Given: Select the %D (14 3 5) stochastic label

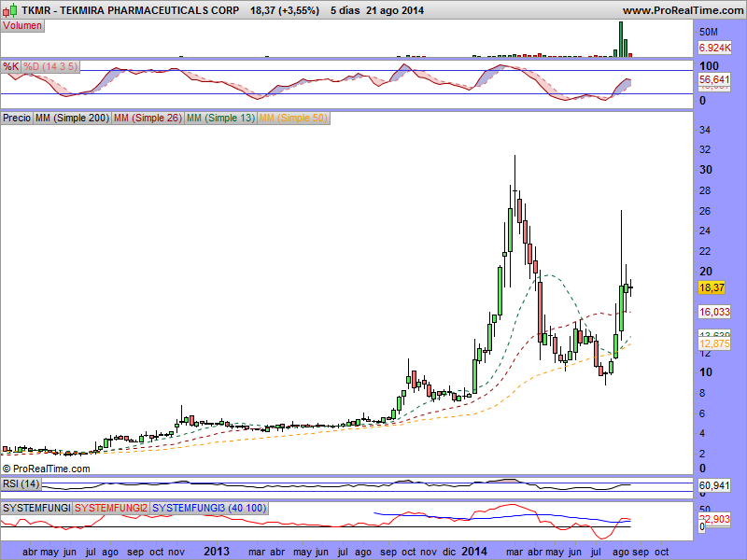Looking at the screenshot, I should pyautogui.click(x=50, y=66).
